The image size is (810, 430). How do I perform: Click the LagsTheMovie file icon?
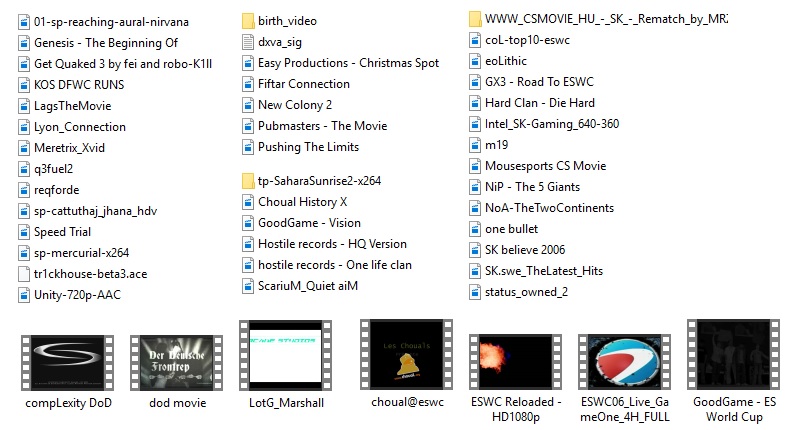click(x=24, y=106)
